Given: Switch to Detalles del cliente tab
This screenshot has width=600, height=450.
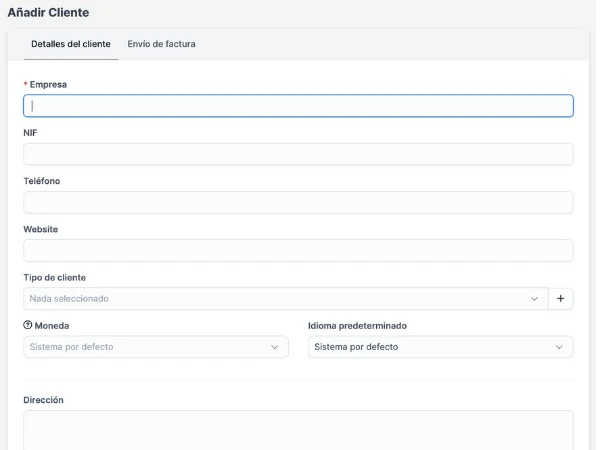Looking at the screenshot, I should (x=71, y=44).
